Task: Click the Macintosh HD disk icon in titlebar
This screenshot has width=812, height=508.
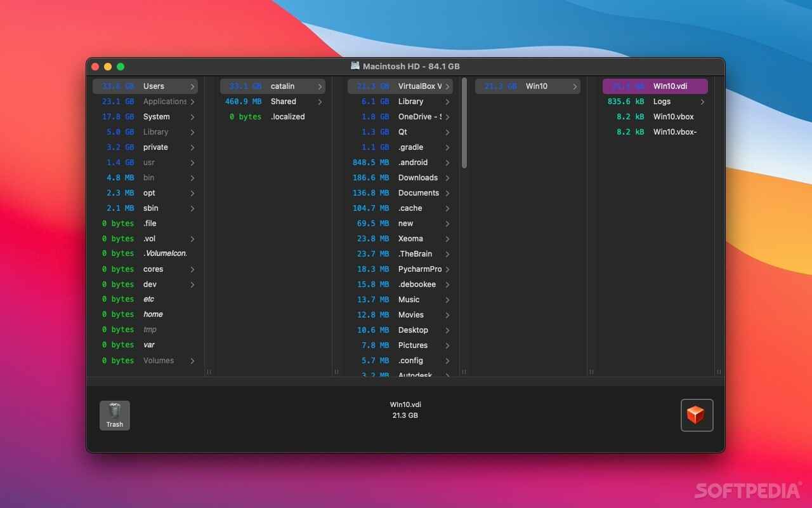Action: [x=355, y=65]
